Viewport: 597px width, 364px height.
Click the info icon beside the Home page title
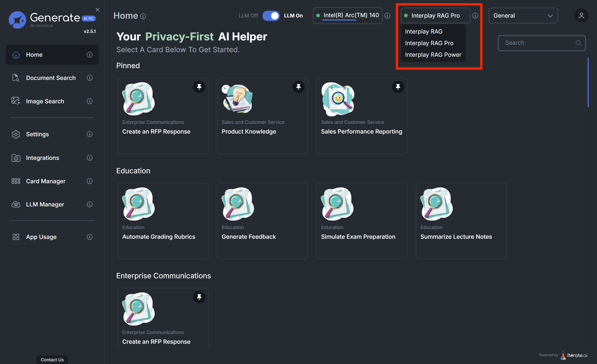[x=143, y=16]
